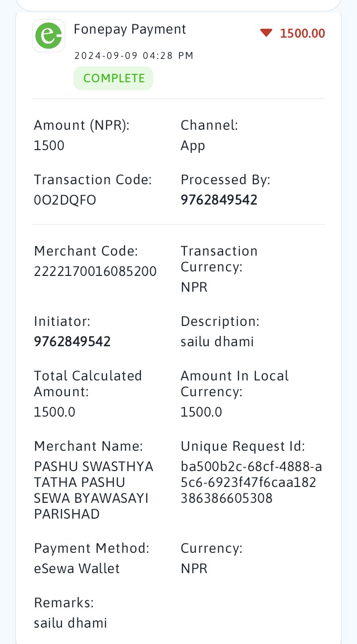Click the transaction date 2024-09-09 04:28 PM
This screenshot has width=357, height=644.
(134, 56)
